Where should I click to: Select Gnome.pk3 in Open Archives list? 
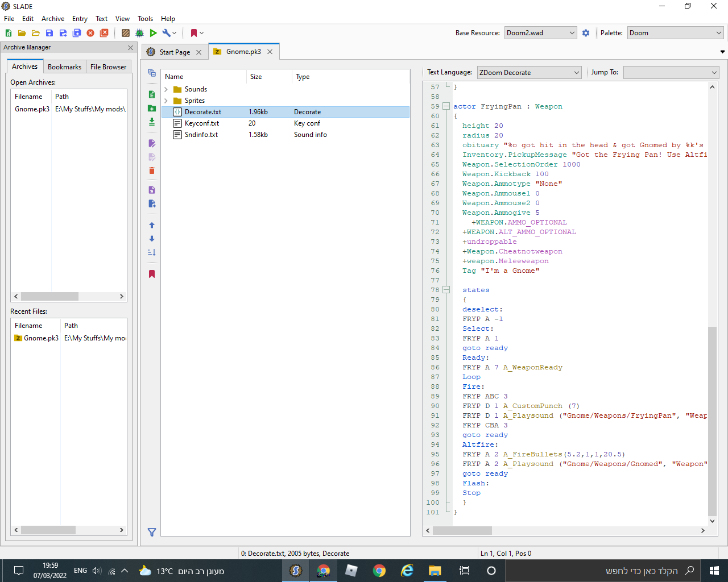tap(69, 109)
